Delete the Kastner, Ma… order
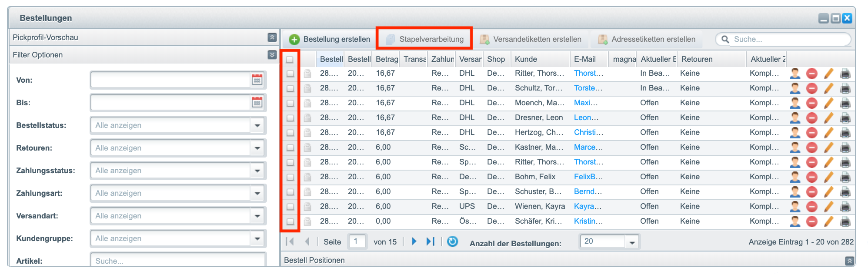The width and height of the screenshot is (868, 275). (811, 148)
